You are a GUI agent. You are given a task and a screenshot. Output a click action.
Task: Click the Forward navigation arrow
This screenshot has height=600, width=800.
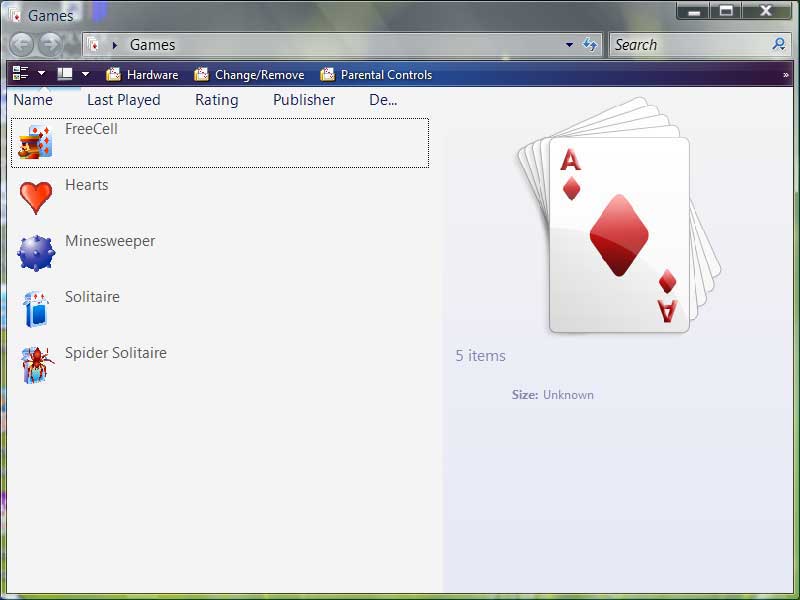(x=50, y=45)
